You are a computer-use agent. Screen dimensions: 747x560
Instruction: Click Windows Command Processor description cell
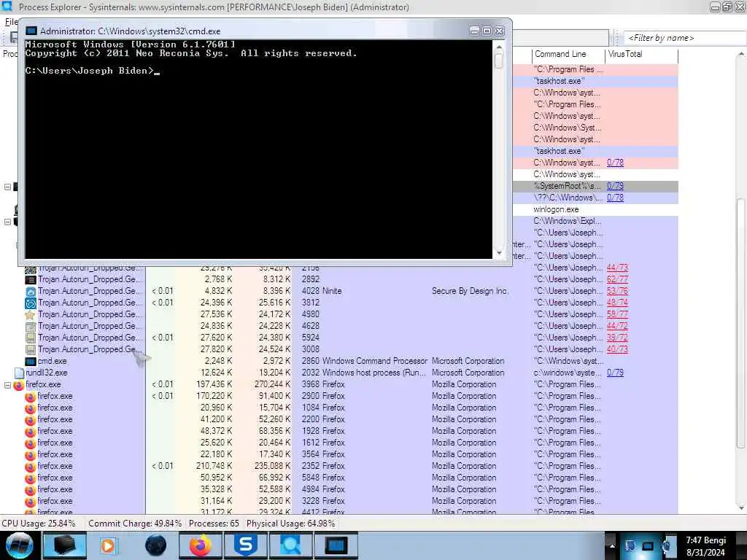tap(374, 361)
